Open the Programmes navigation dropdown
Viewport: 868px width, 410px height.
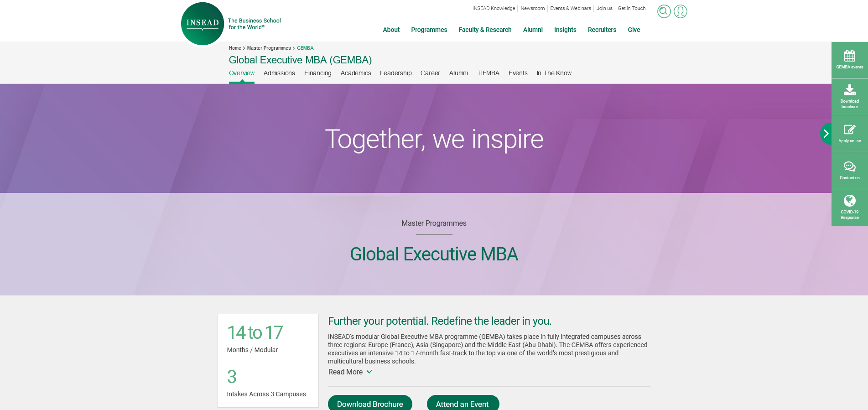429,30
